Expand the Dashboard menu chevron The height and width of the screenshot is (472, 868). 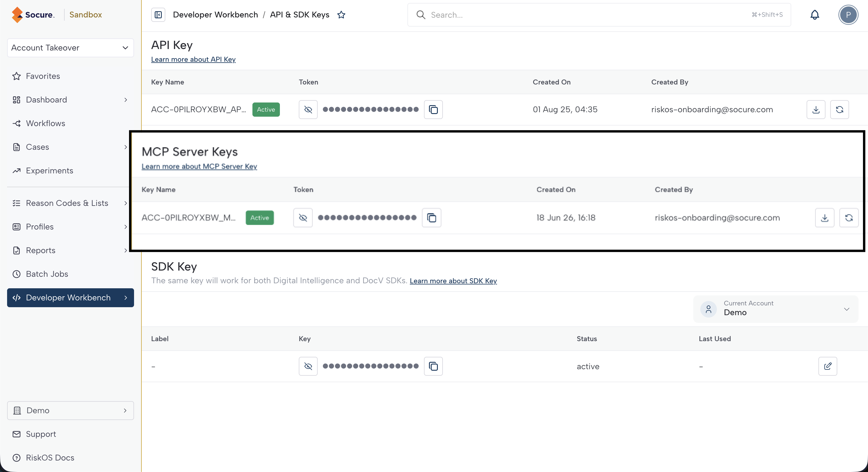(x=125, y=100)
